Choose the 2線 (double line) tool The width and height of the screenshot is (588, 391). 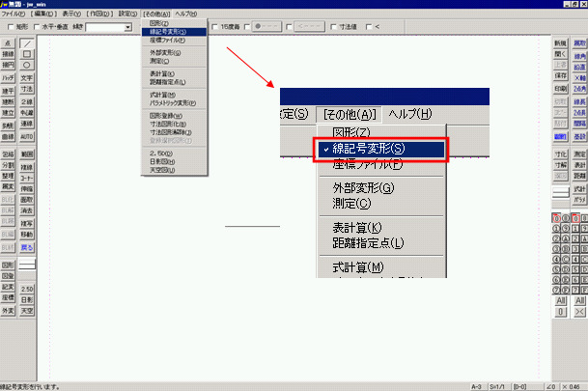[x=27, y=101]
